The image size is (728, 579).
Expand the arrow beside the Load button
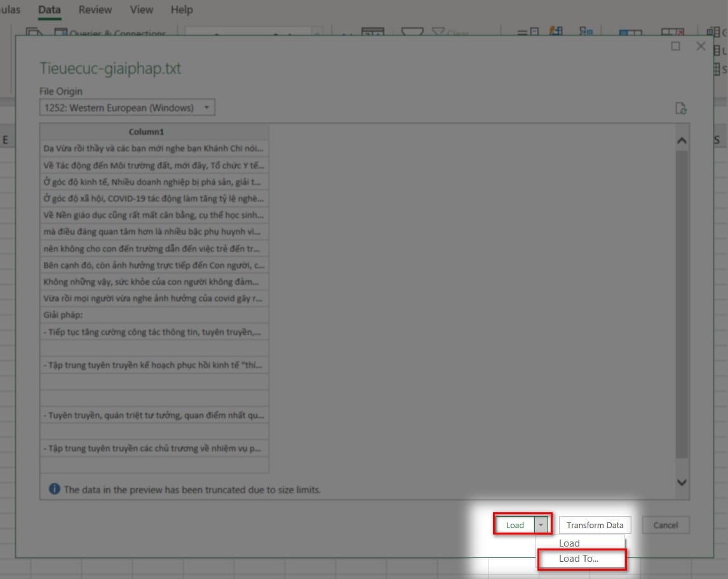[541, 525]
